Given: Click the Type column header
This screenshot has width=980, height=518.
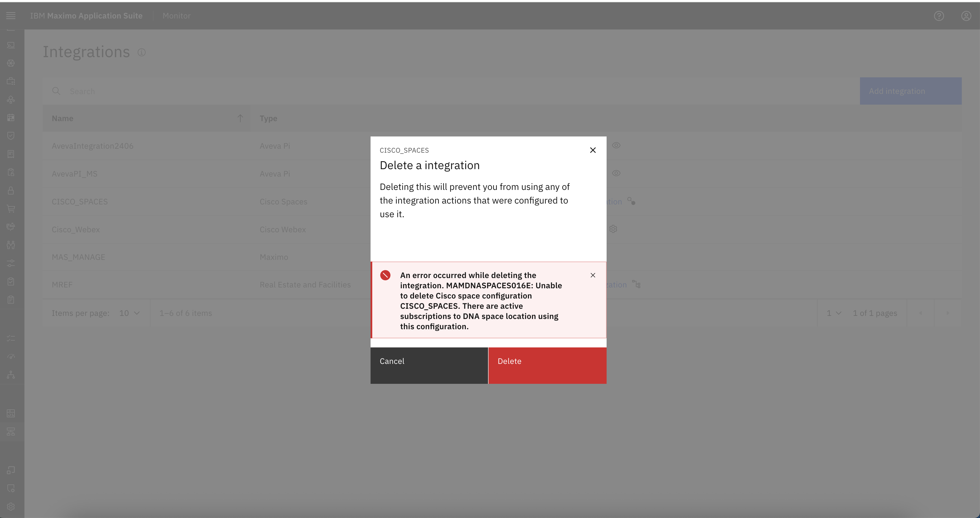Looking at the screenshot, I should coord(268,118).
